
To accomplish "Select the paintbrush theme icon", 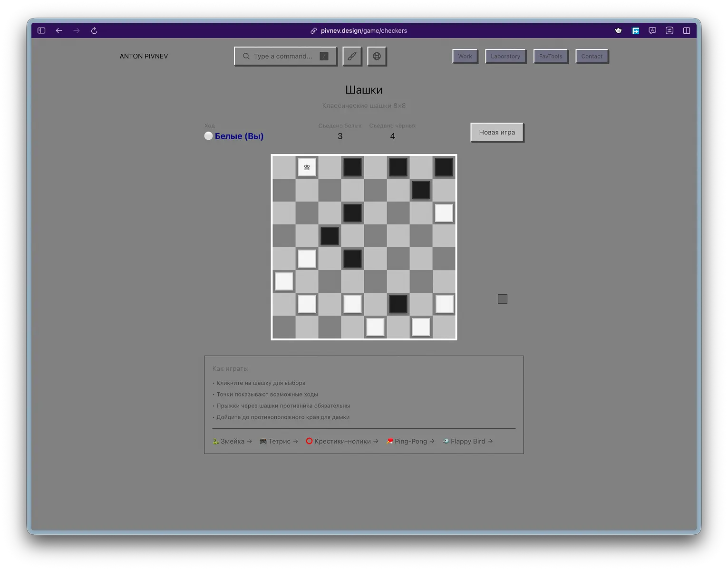I will point(352,56).
